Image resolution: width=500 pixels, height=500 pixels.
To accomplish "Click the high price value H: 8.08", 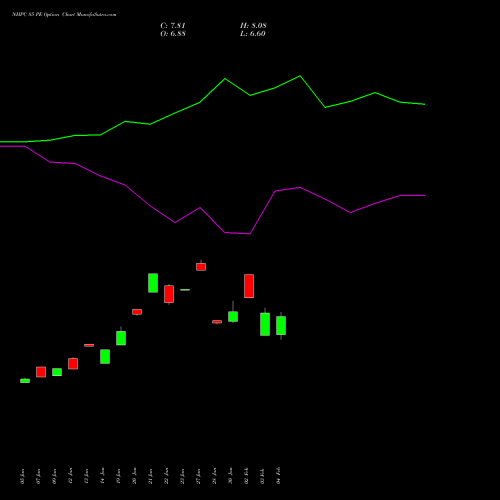I will coord(253,26).
